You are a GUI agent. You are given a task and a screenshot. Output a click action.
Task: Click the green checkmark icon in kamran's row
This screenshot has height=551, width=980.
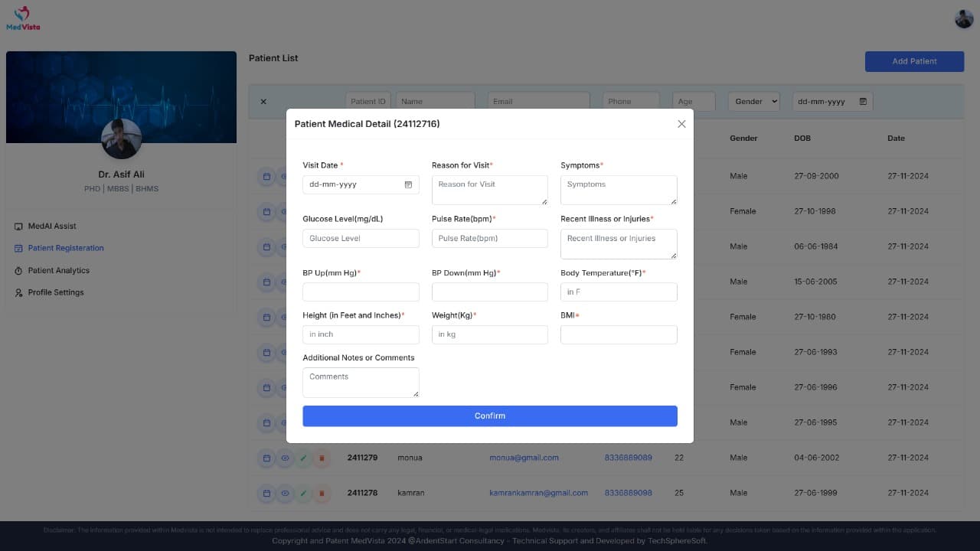[x=303, y=493]
